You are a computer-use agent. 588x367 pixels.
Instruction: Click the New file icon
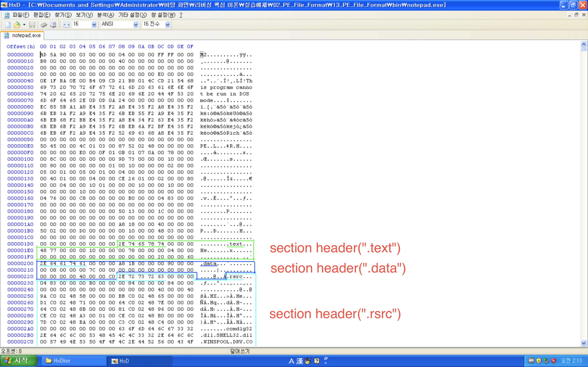8,25
